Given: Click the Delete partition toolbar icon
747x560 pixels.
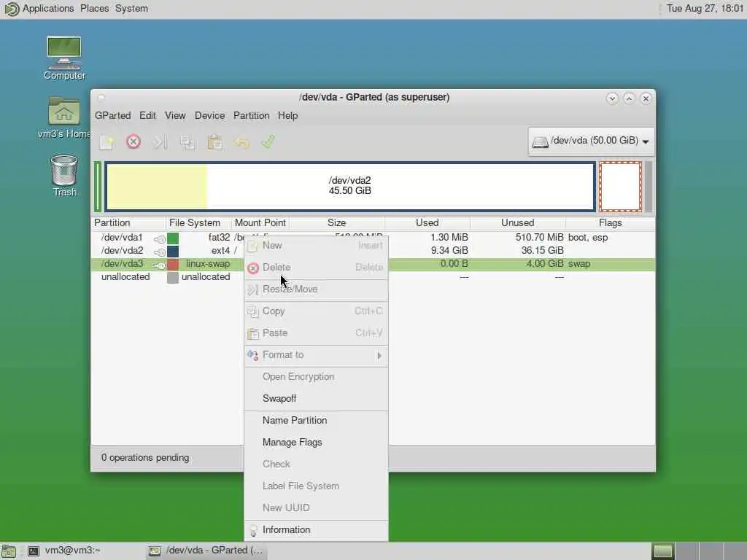Looking at the screenshot, I should pyautogui.click(x=133, y=142).
